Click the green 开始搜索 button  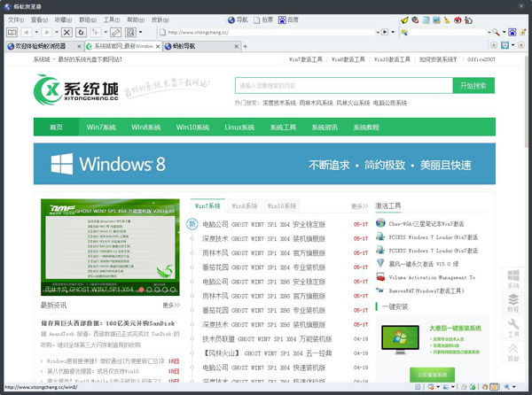click(x=473, y=86)
